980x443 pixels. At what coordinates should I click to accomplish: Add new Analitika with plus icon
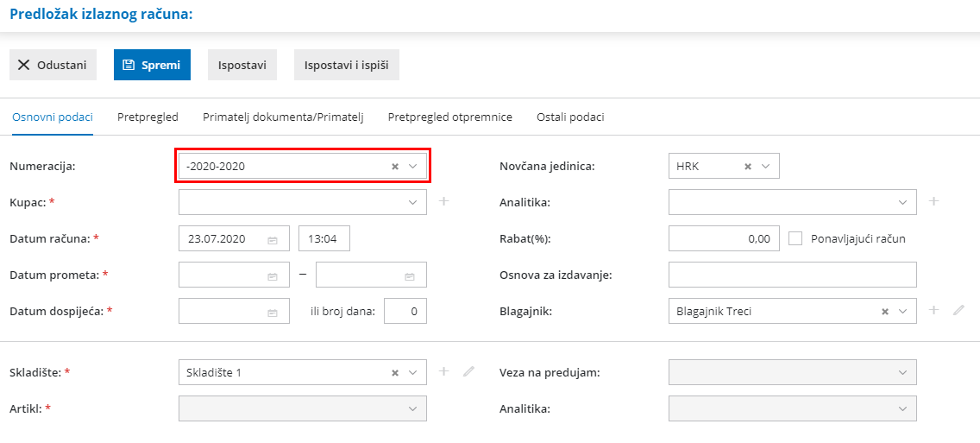tap(934, 202)
